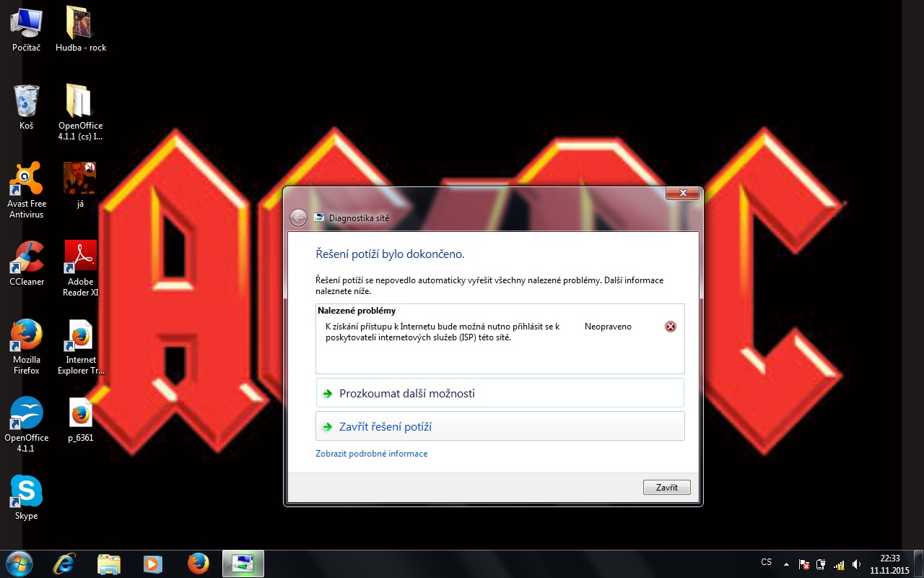Screen dimensions: 924x578
Task: Close the Diagnostika sítě window with X
Action: pyautogui.click(x=682, y=193)
